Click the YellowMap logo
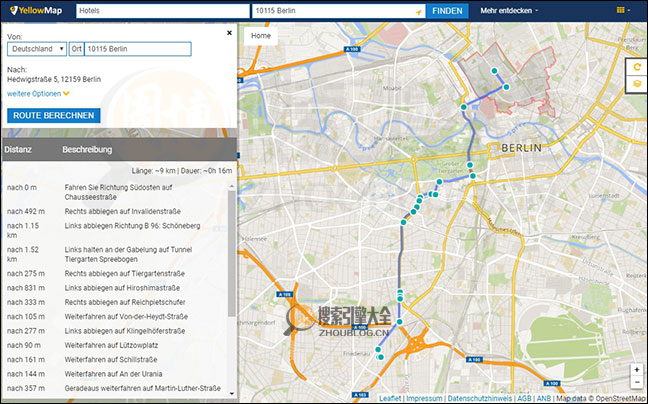 pyautogui.click(x=31, y=10)
